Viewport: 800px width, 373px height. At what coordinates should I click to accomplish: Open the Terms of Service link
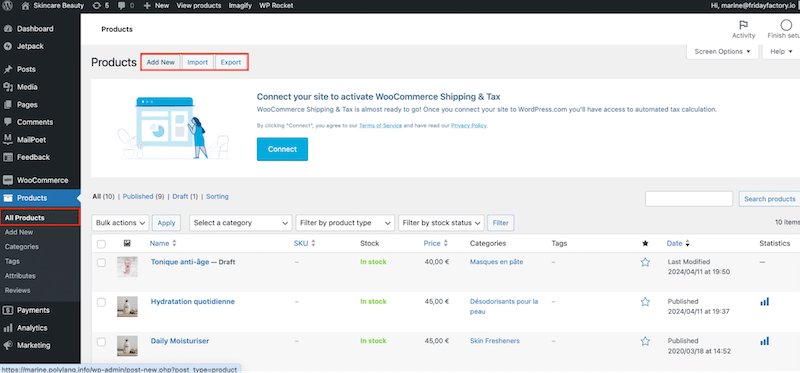point(381,126)
